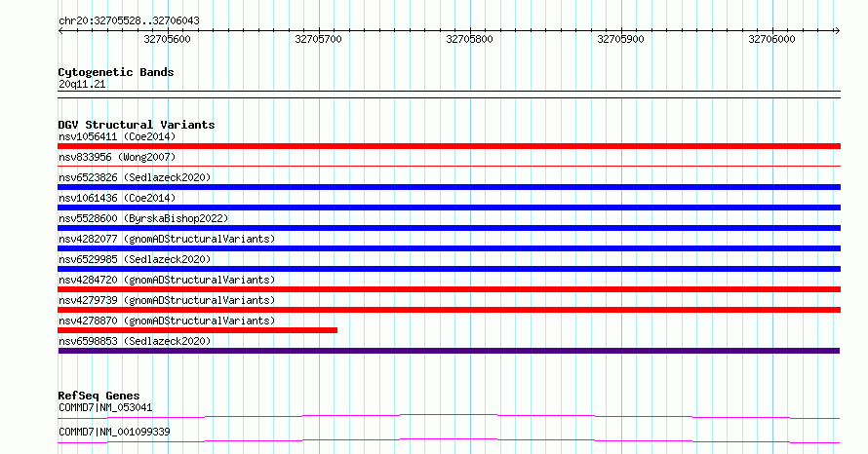Open variant label nsv4278870 (gnomADStructuralVariants)
This screenshot has height=454, width=868.
[x=167, y=321]
